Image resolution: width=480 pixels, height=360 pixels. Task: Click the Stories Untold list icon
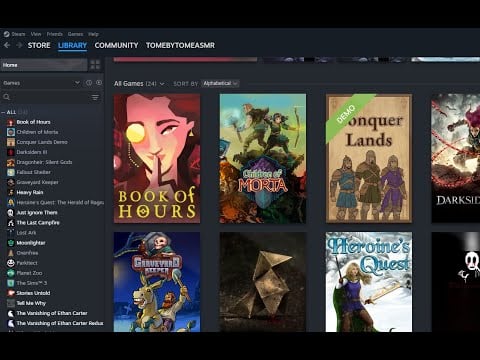(x=11, y=293)
